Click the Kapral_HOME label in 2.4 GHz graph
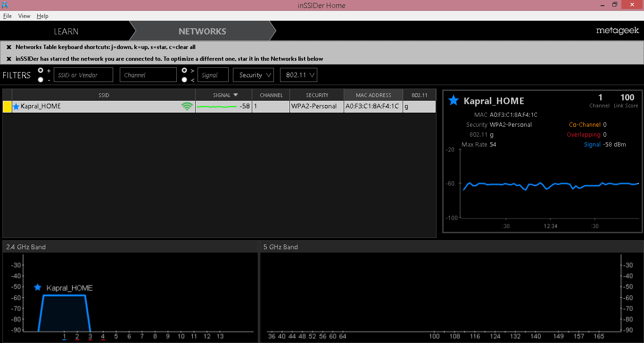644x343 pixels. [69, 288]
